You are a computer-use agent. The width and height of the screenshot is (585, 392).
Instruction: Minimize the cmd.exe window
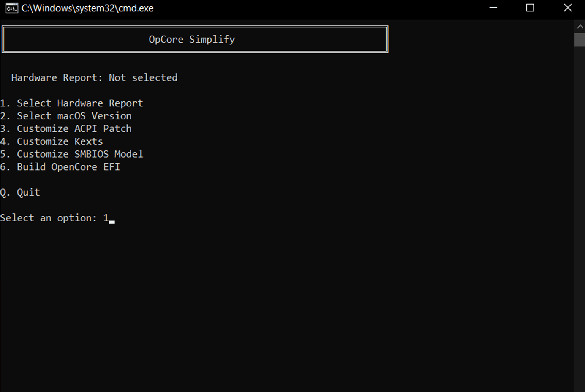tap(493, 8)
